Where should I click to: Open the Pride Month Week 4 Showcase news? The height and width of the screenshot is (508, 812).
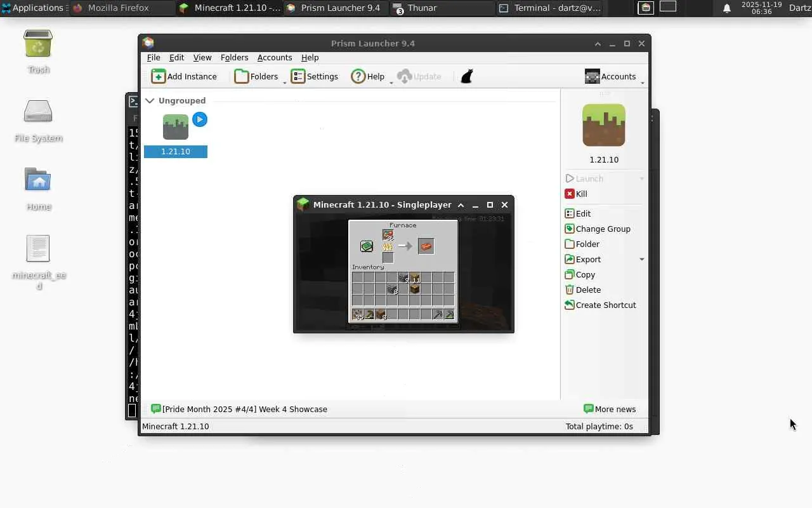(x=239, y=409)
